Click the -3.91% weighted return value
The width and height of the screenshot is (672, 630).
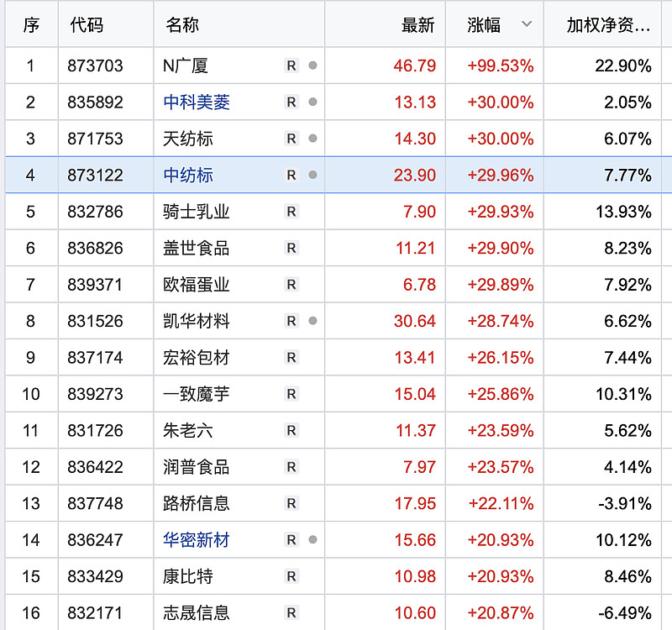pyautogui.click(x=625, y=503)
